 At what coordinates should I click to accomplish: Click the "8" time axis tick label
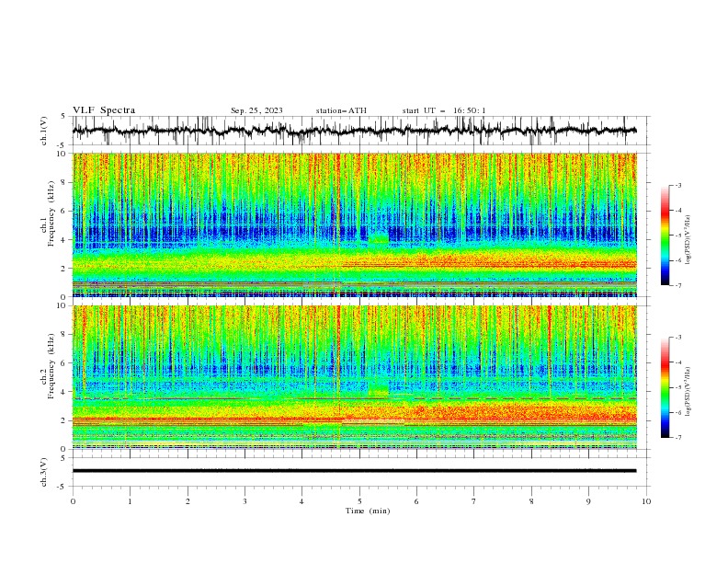(531, 501)
